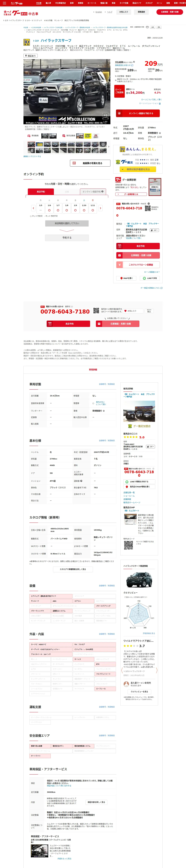Viewport: 186px width, 868px height.
Task: Click 高画質の写真を見る button
Action: click(90, 163)
